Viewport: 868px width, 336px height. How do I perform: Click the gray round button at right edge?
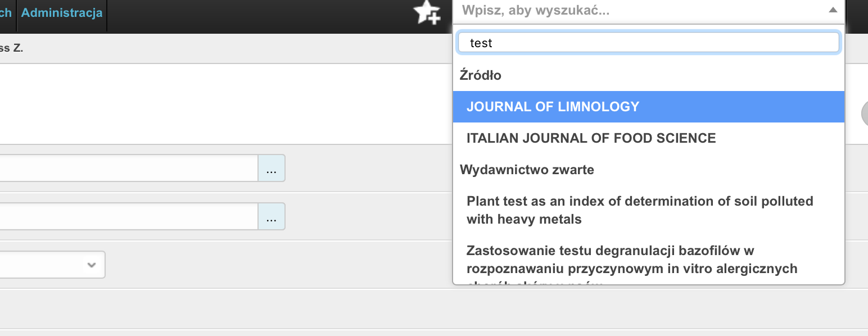point(865,113)
